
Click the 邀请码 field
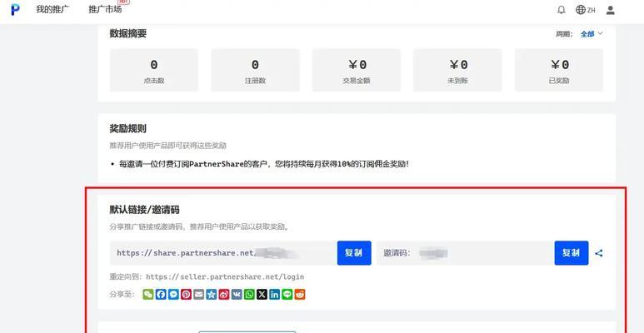pyautogui.click(x=466, y=253)
